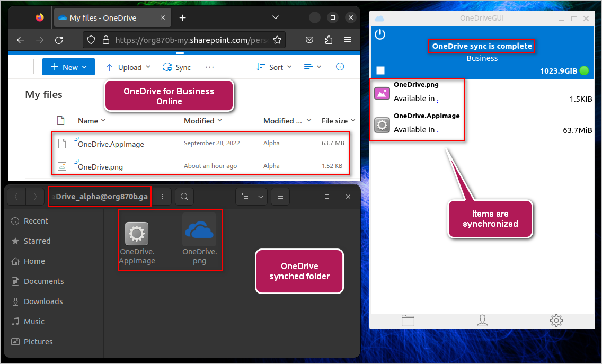This screenshot has height=364, width=602.
Task: Close the My files - OneDrive tab
Action: (163, 17)
